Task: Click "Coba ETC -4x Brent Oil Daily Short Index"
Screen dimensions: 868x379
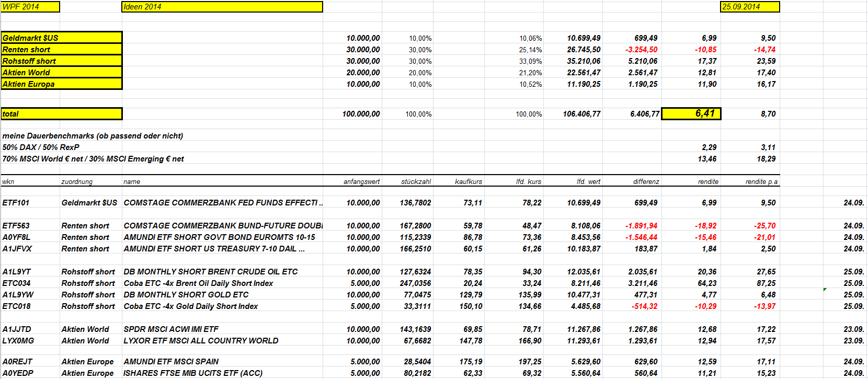Action: [x=198, y=283]
